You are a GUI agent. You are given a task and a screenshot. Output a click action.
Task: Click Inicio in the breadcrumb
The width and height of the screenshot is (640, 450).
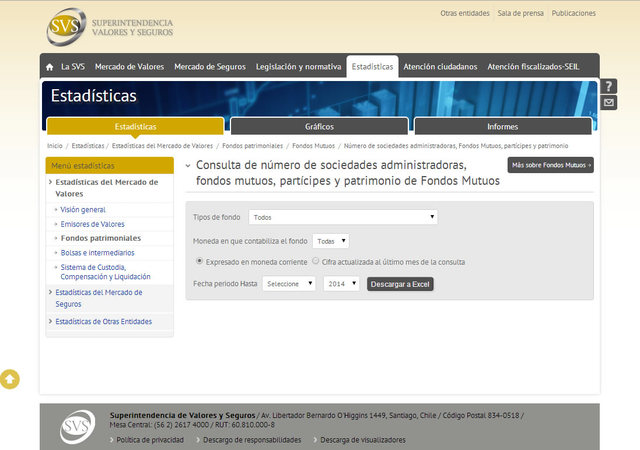coord(55,146)
